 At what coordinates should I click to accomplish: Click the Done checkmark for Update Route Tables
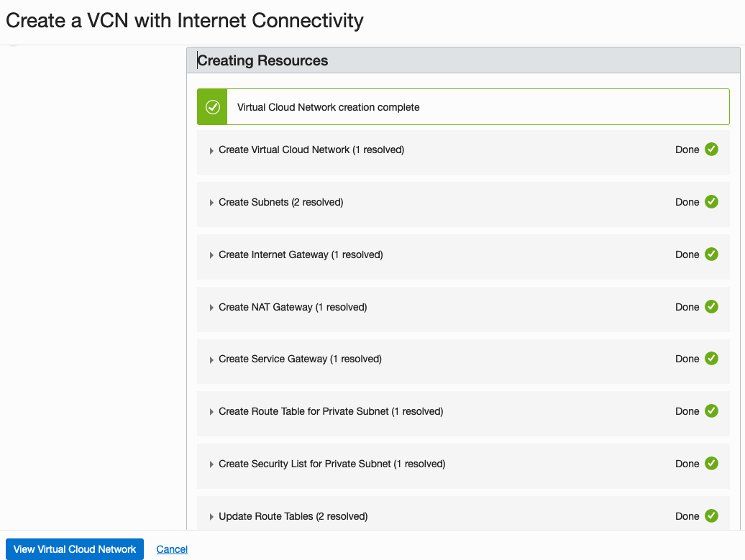click(x=711, y=516)
